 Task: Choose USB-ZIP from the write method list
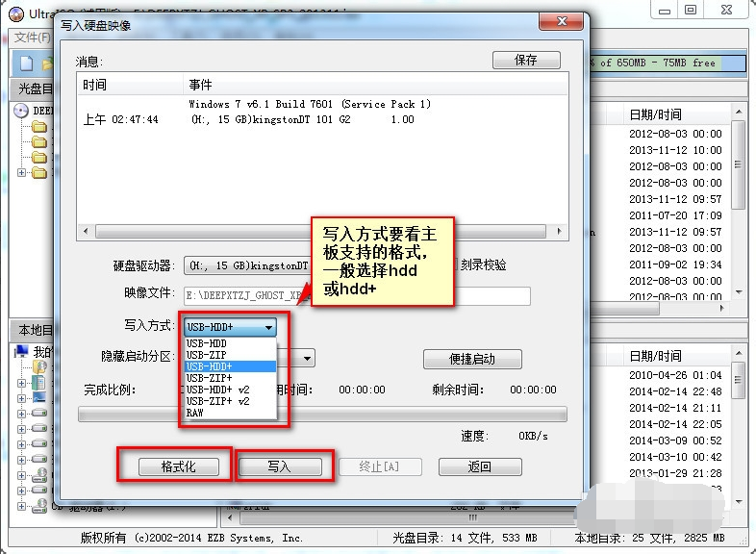pos(207,355)
